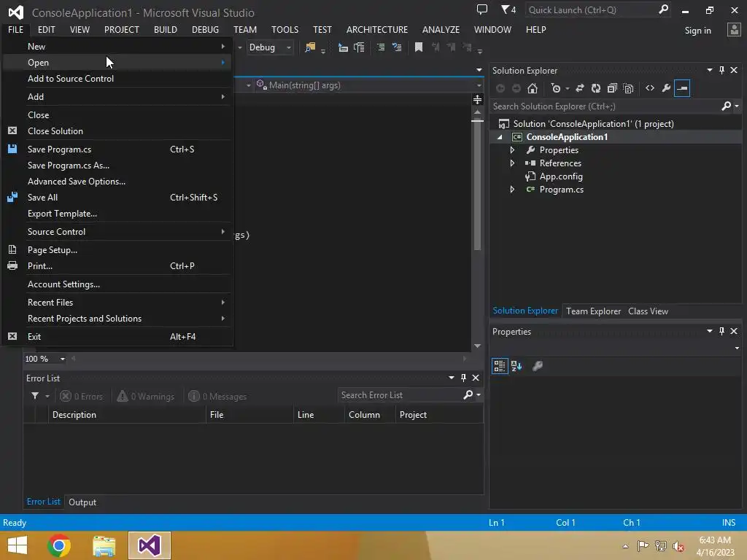Image resolution: width=747 pixels, height=560 pixels.
Task: Click the bookmark toggle icon in toolbar
Action: pyautogui.click(x=419, y=47)
